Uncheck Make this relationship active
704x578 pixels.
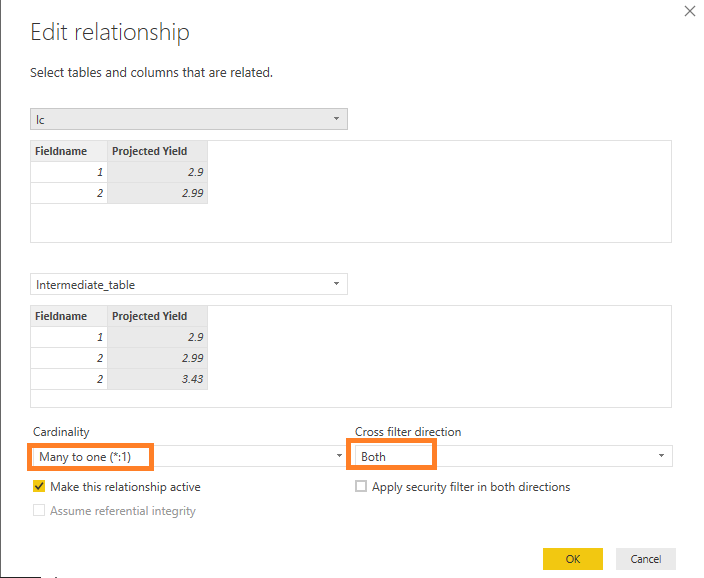(x=39, y=486)
